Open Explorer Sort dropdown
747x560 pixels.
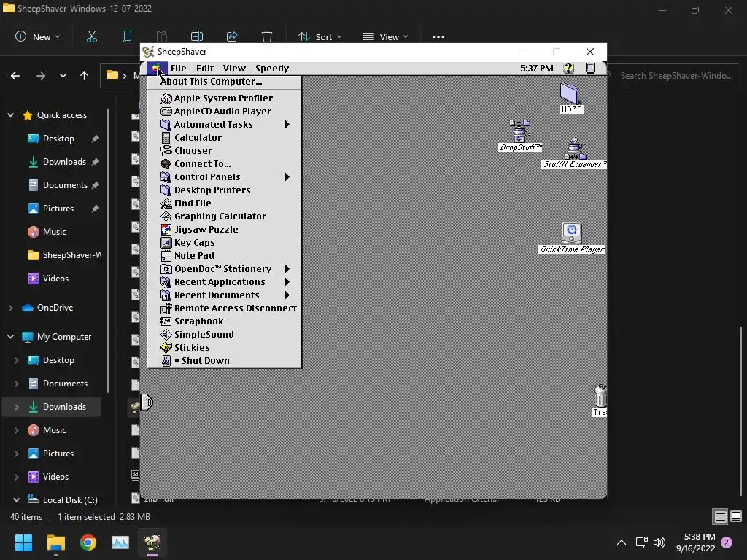pyautogui.click(x=320, y=36)
